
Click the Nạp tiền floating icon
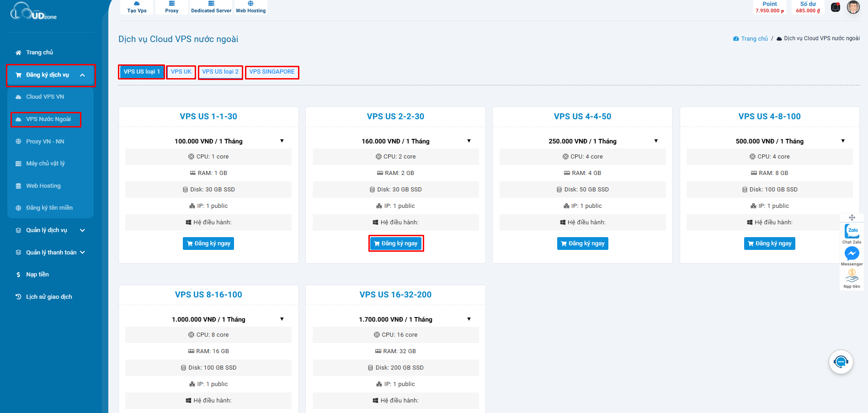(852, 276)
